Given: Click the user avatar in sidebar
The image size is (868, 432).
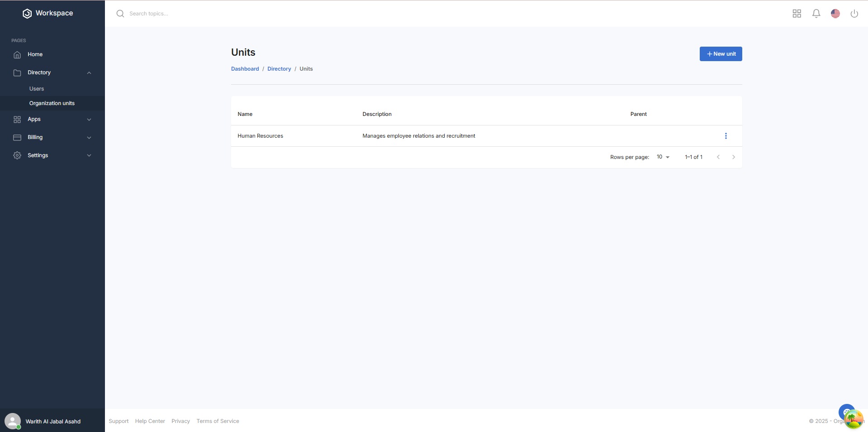Looking at the screenshot, I should [13, 421].
